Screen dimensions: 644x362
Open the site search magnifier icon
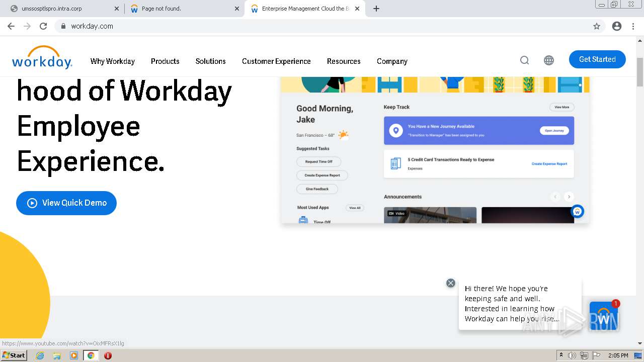(524, 60)
